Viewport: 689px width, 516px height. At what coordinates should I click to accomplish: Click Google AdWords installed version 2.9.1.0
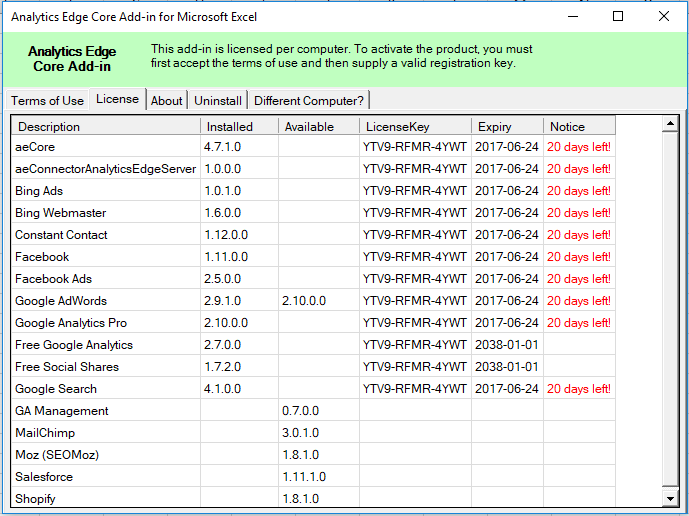click(x=239, y=301)
